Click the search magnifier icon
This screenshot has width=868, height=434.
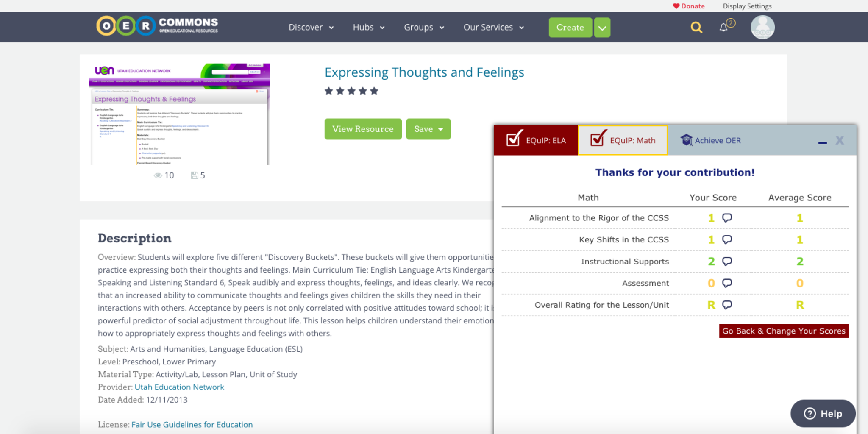[696, 28]
